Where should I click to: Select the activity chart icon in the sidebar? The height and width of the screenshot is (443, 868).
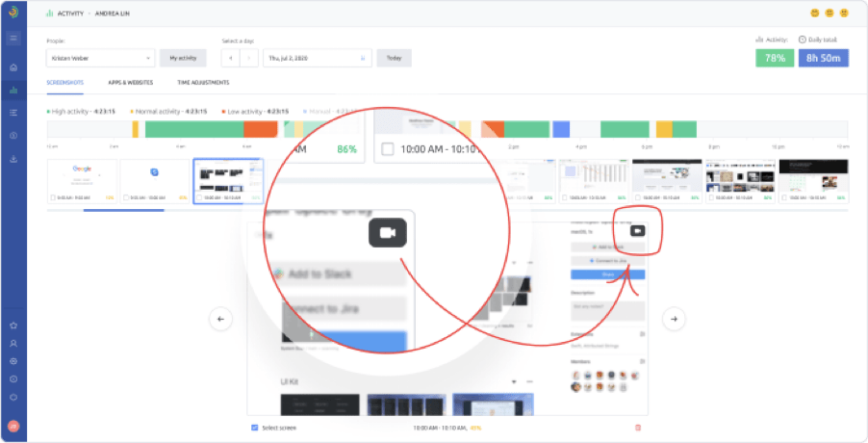click(x=13, y=91)
